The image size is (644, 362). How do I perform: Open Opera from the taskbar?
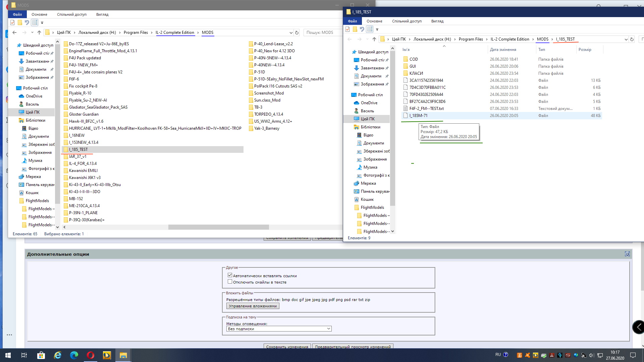click(x=91, y=355)
